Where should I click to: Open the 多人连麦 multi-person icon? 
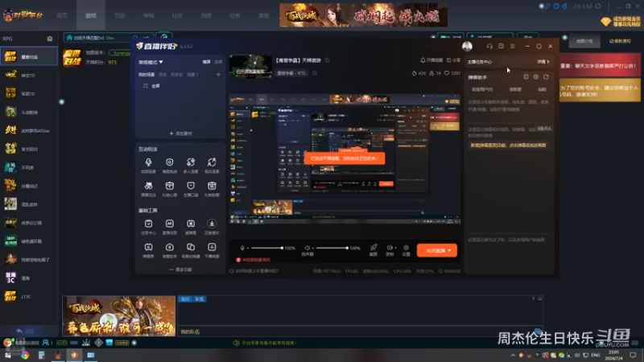pos(191,162)
